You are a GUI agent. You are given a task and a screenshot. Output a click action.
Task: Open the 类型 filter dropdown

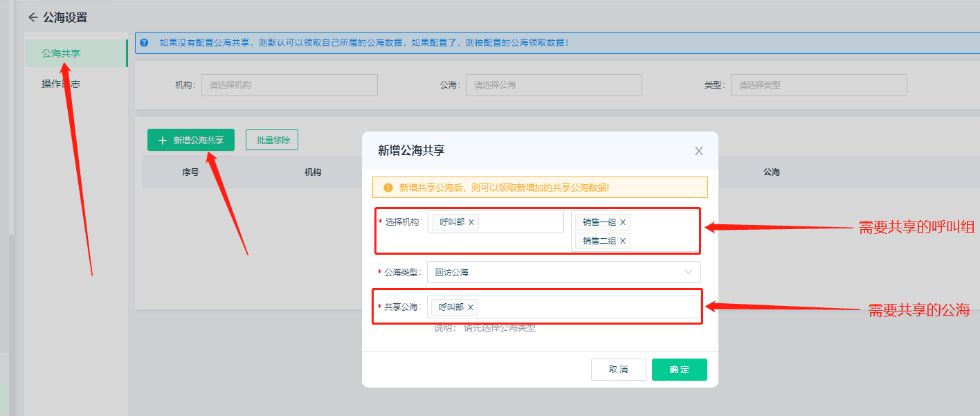click(x=818, y=85)
